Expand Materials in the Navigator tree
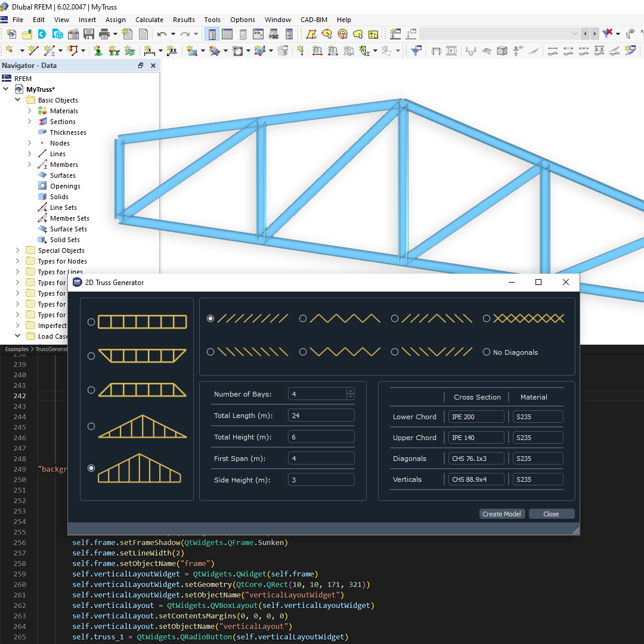This screenshot has width=644, height=644. tap(29, 110)
